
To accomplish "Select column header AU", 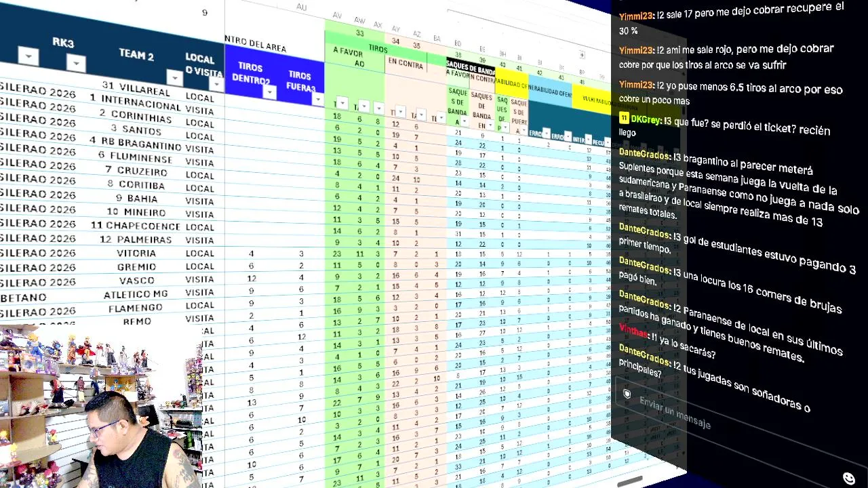I will [x=302, y=7].
